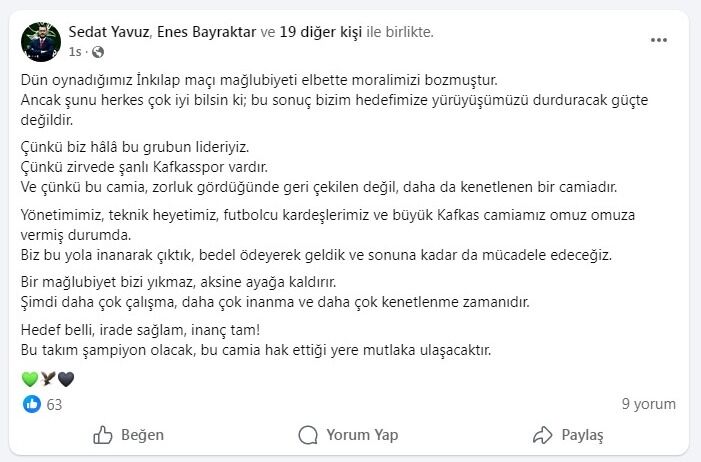Click the post's first line about İnkılap maçı
The width and height of the screenshot is (701, 462).
click(258, 78)
